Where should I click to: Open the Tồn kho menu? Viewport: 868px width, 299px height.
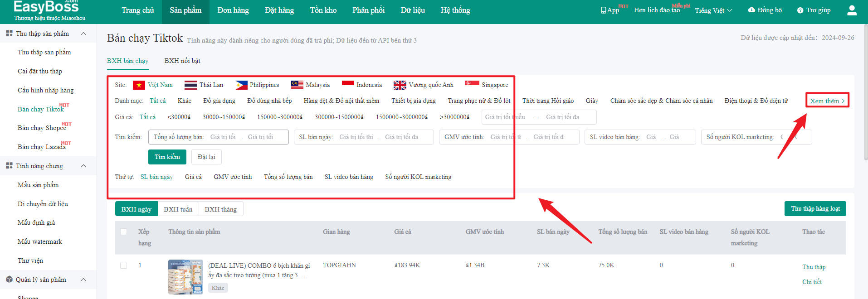[323, 10]
